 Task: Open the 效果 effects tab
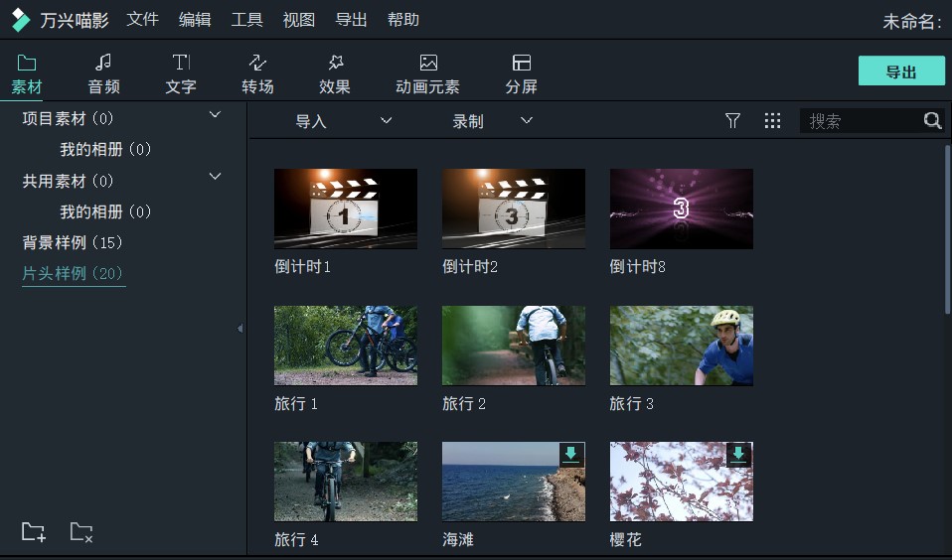pyautogui.click(x=335, y=74)
